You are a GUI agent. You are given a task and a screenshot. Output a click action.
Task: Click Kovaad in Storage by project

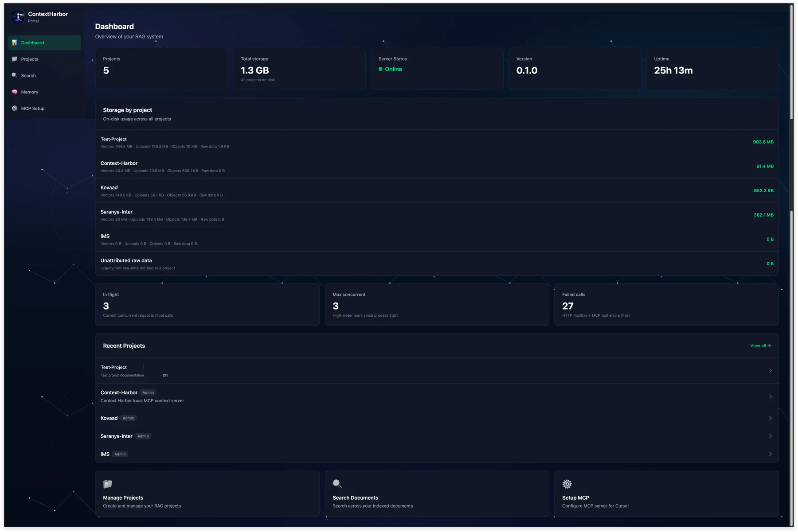(109, 188)
